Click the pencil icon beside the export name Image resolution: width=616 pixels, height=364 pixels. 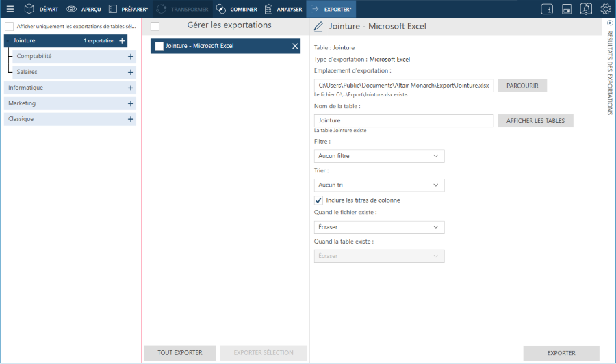[x=318, y=27]
